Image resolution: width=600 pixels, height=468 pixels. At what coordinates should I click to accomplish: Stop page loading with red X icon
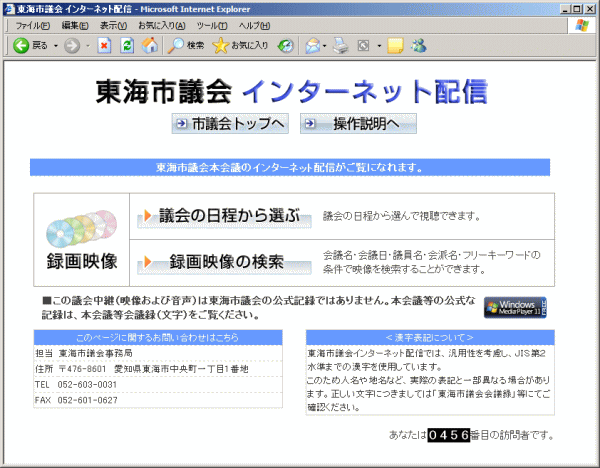coord(104,46)
